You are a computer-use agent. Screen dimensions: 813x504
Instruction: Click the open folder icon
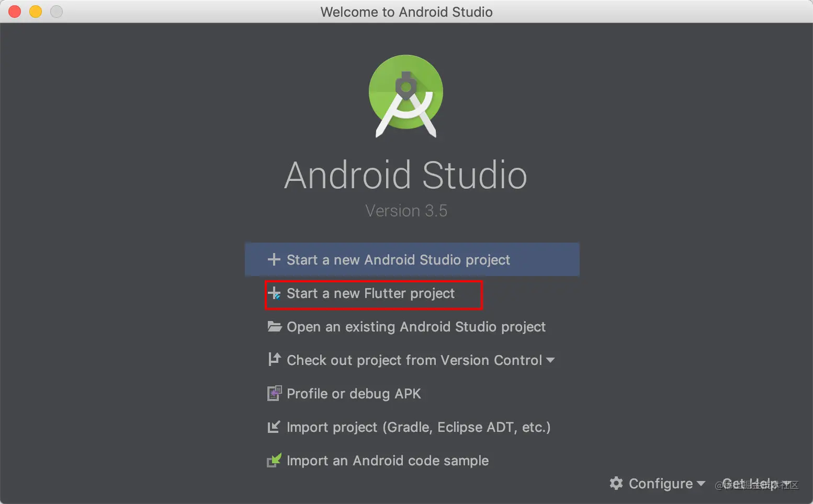(274, 327)
